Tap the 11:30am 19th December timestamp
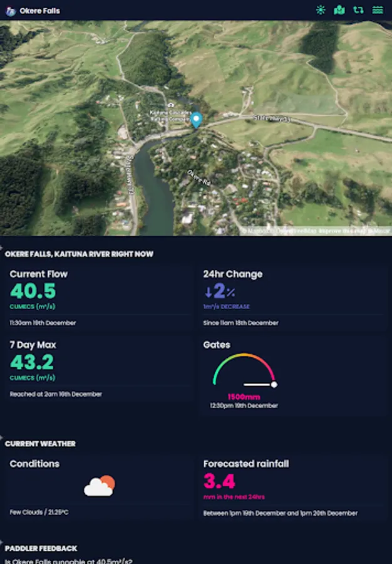Viewport: 392px width, 564px height. click(43, 323)
